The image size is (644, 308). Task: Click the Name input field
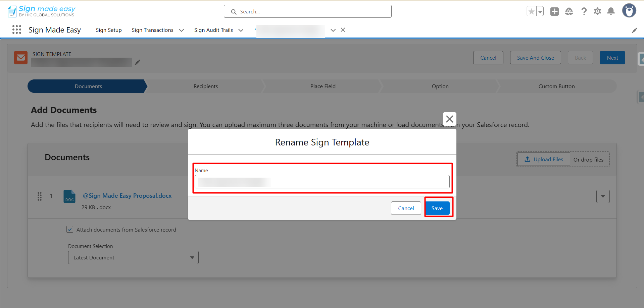(x=322, y=182)
